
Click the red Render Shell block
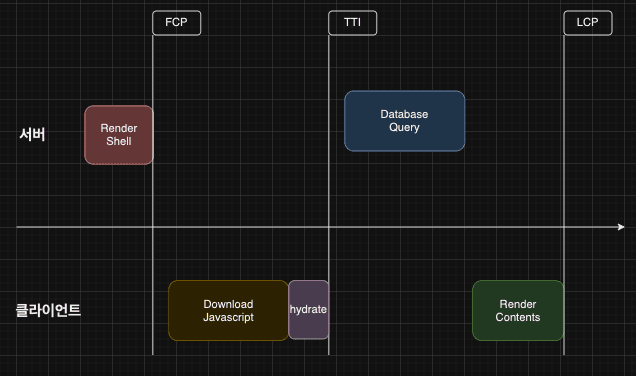point(119,135)
